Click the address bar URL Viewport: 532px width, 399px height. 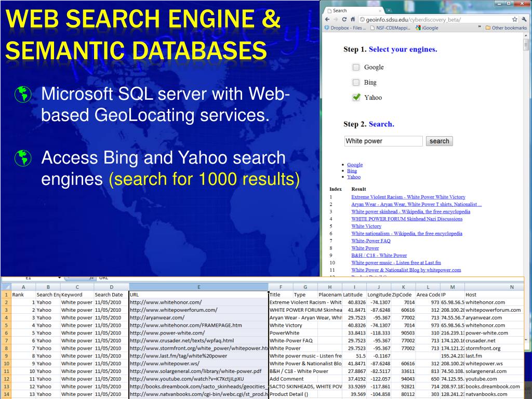[413, 20]
